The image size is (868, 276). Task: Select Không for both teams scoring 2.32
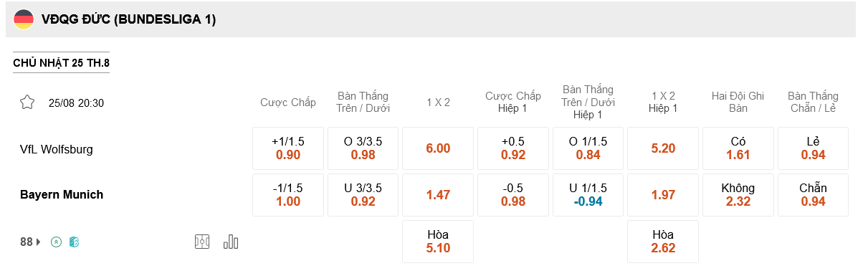tap(738, 195)
